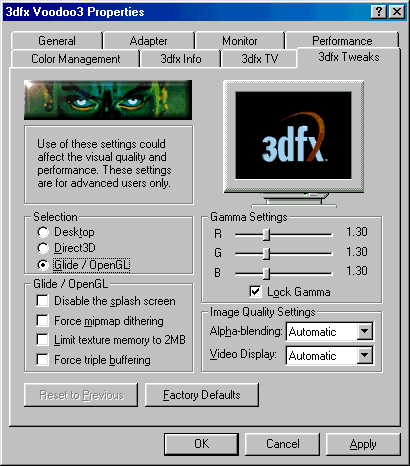Click the 3dfx monitor preview image
The width and height of the screenshot is (410, 466).
coord(293,143)
